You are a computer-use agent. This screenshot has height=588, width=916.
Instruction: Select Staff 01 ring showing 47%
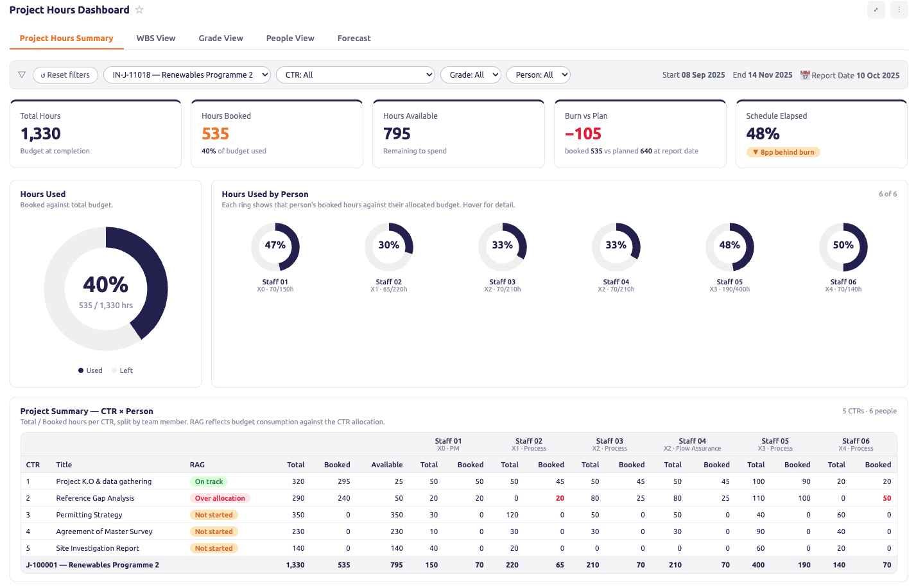coord(275,247)
